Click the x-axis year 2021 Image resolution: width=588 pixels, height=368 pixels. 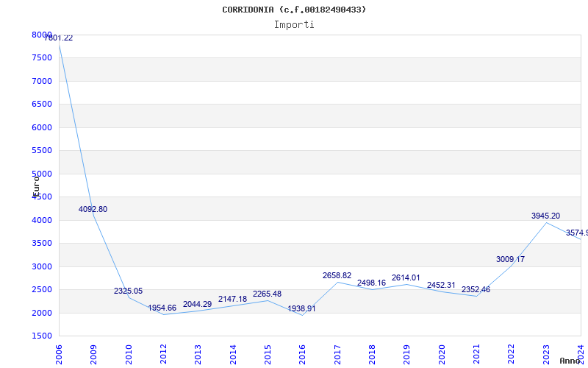point(476,355)
